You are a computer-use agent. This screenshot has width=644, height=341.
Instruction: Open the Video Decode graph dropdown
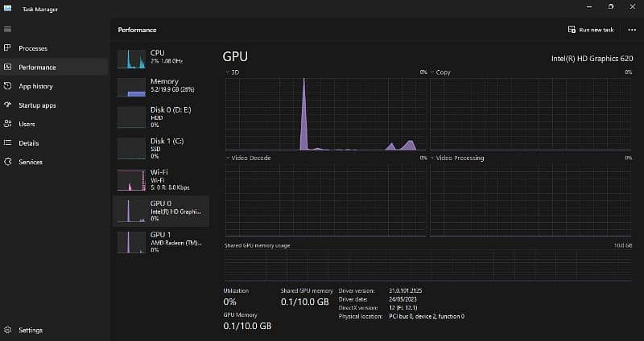[228, 158]
